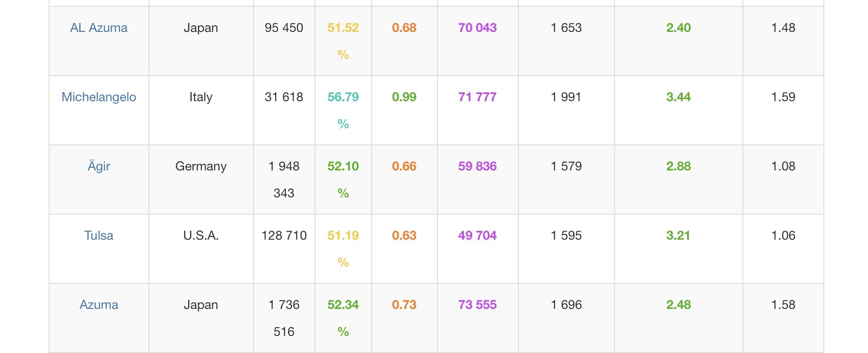Click the green 3.44 value
868x353 pixels.
click(678, 97)
